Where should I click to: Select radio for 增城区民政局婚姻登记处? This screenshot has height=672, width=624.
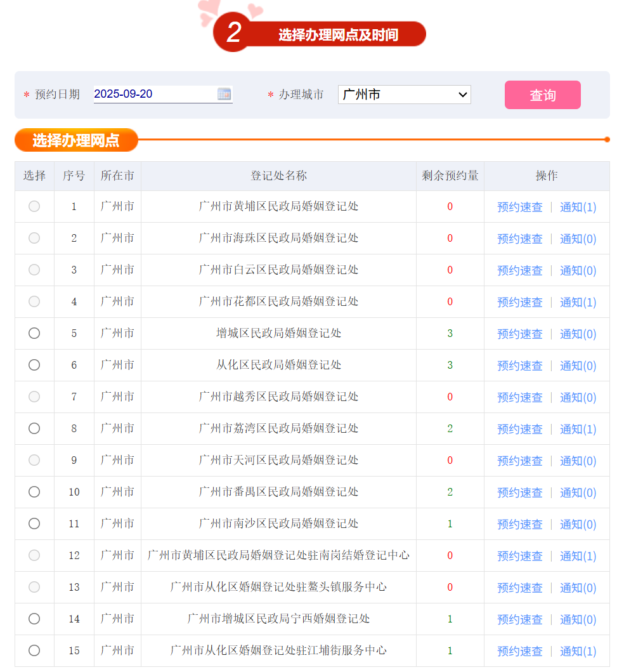click(34, 333)
